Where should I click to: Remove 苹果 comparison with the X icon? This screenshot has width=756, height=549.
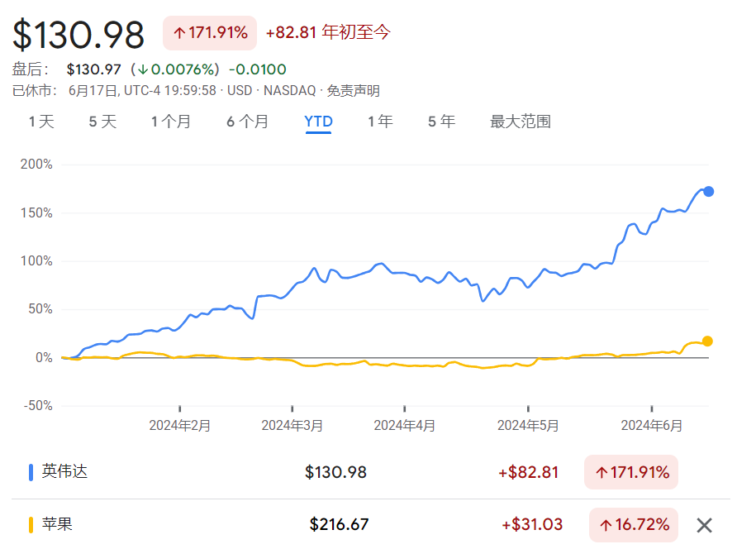(704, 525)
